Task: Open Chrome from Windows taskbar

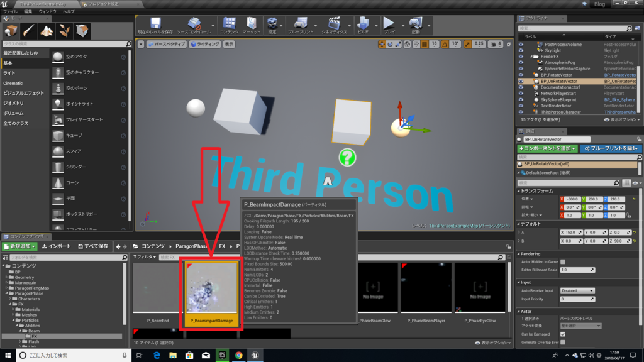Action: click(238, 356)
